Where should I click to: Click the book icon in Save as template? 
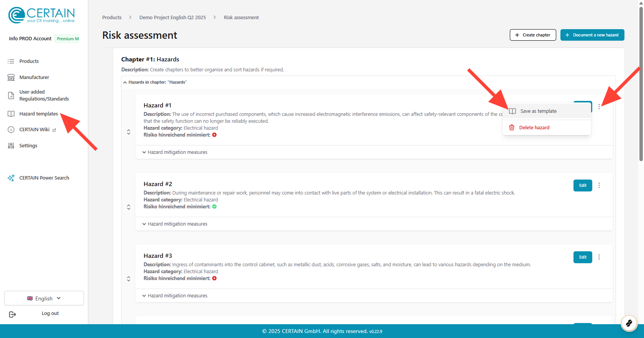coord(513,111)
